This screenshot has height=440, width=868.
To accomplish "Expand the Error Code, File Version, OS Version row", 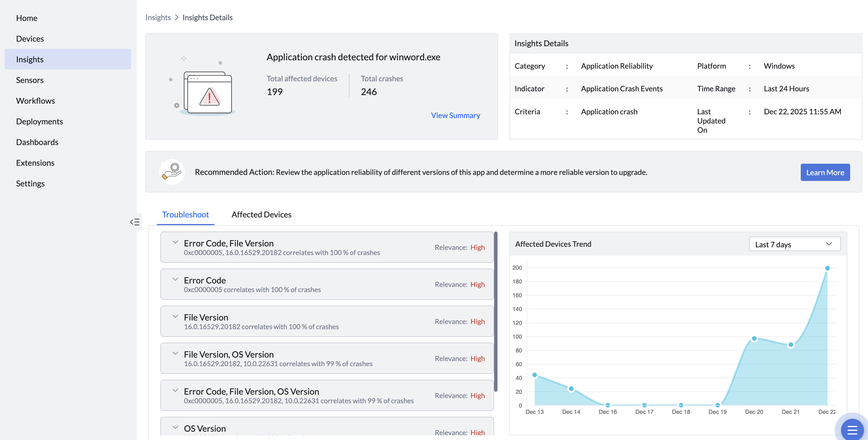I will pos(175,391).
